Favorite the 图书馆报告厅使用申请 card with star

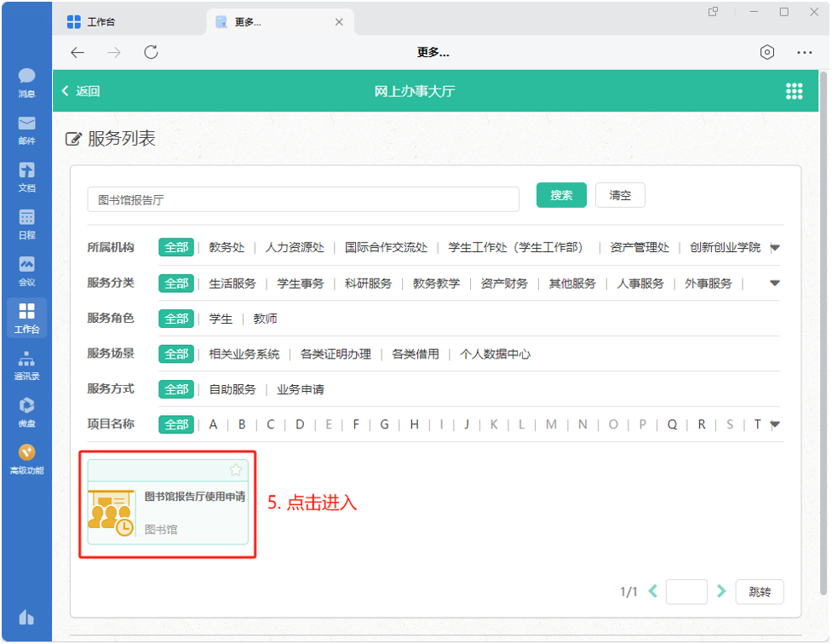[236, 470]
